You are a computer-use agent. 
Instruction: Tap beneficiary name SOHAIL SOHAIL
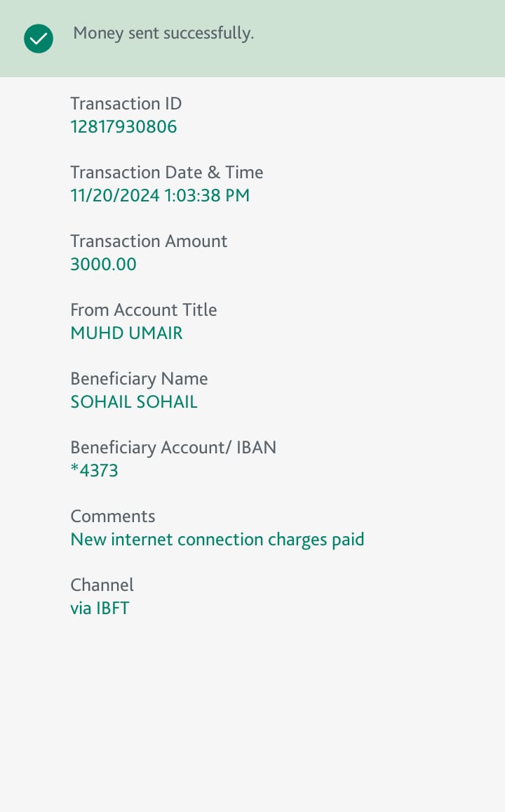(x=134, y=402)
